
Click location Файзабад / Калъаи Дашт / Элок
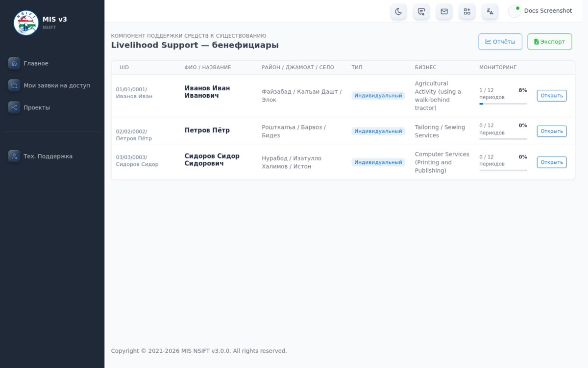coord(302,96)
